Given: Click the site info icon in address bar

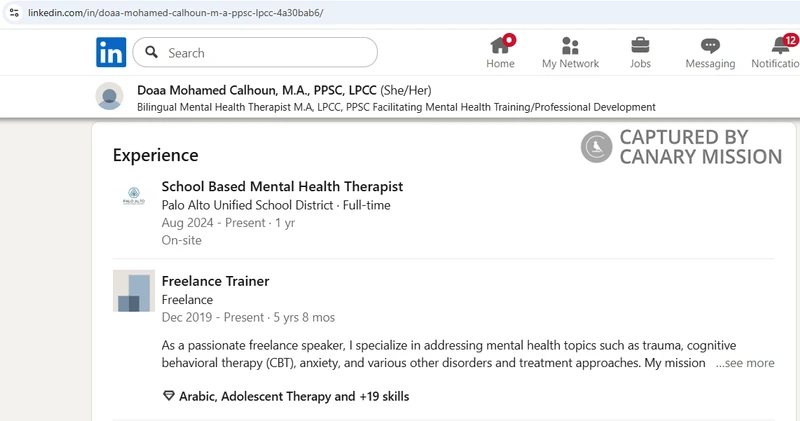Looking at the screenshot, I should (13, 10).
